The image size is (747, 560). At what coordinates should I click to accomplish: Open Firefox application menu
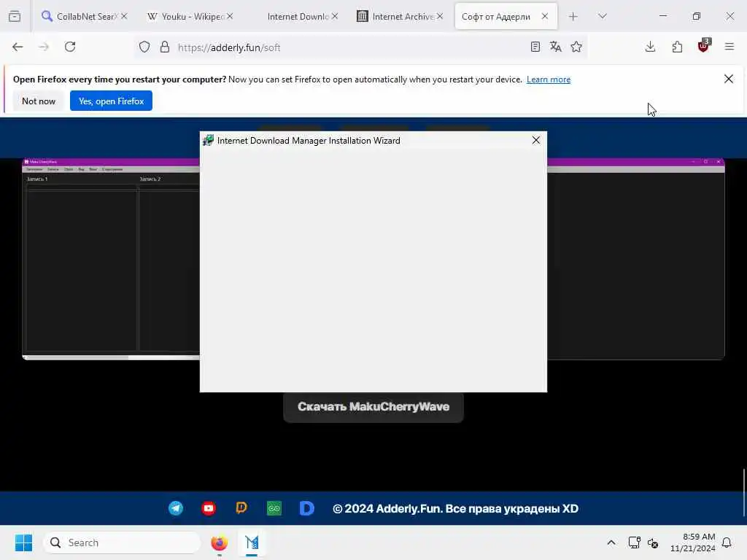(x=729, y=47)
